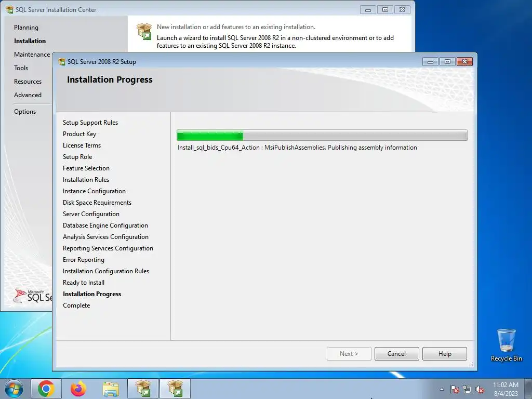Click Ready to Install step
This screenshot has height=399, width=532.
[x=84, y=283]
